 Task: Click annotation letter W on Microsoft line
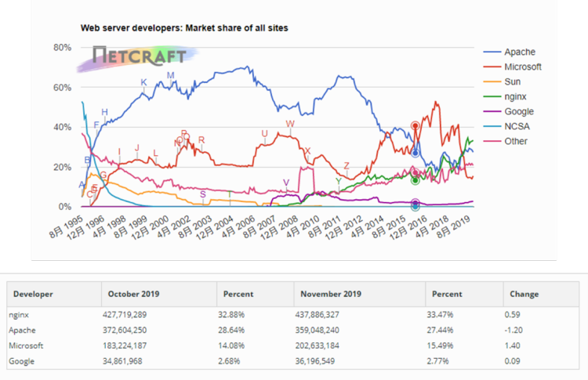[290, 125]
